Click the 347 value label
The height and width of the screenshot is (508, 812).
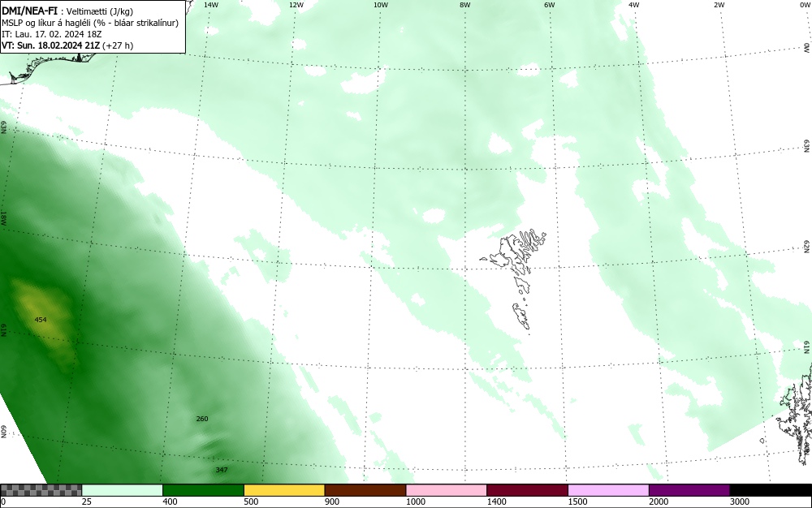point(222,470)
